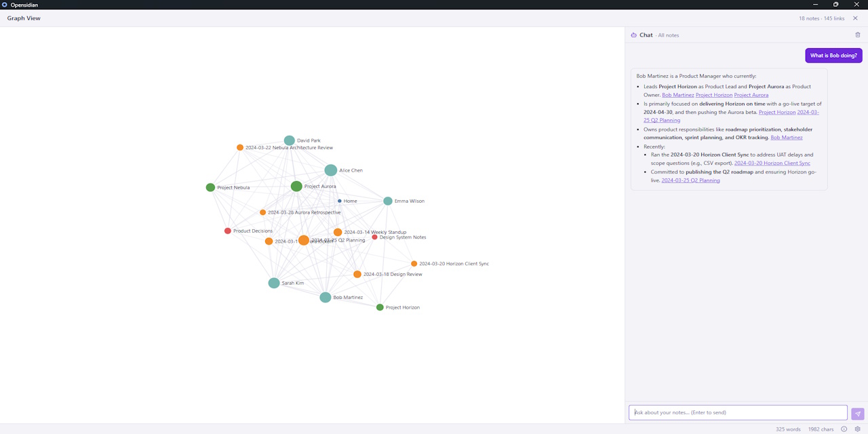Viewport: 868px width, 434px height.
Task: Select the Project Horizon graph node
Action: click(380, 307)
